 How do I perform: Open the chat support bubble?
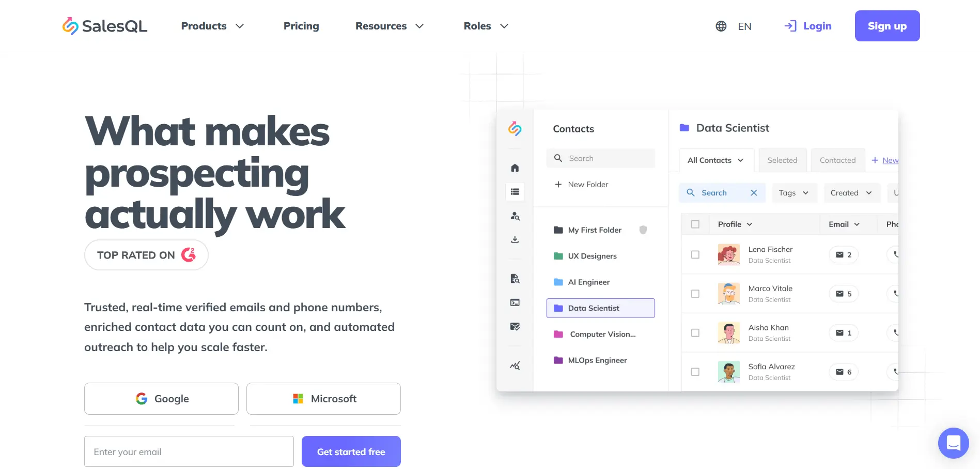(953, 443)
